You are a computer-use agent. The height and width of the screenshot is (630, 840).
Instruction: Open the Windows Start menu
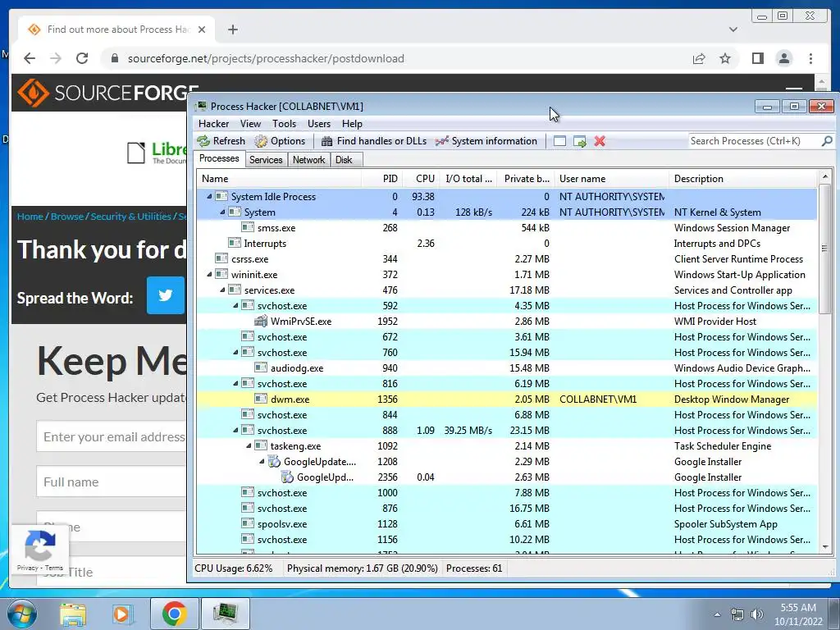[x=22, y=614]
